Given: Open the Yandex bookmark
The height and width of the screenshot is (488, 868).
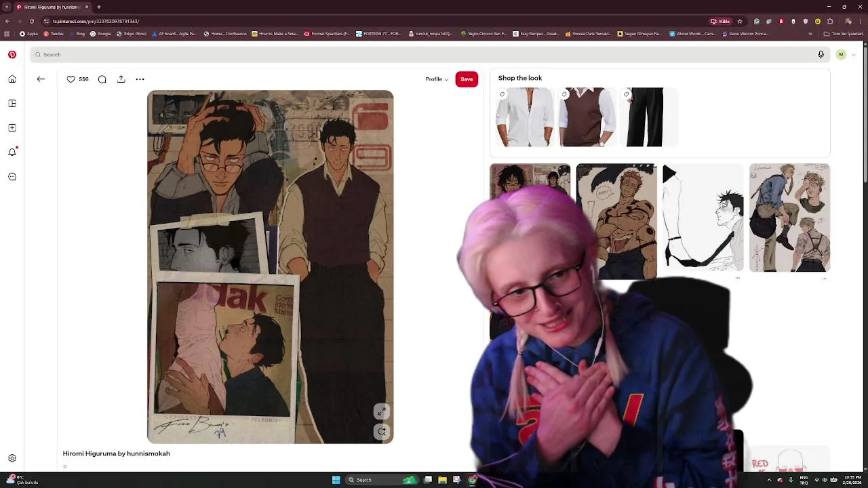Looking at the screenshot, I should 54,34.
